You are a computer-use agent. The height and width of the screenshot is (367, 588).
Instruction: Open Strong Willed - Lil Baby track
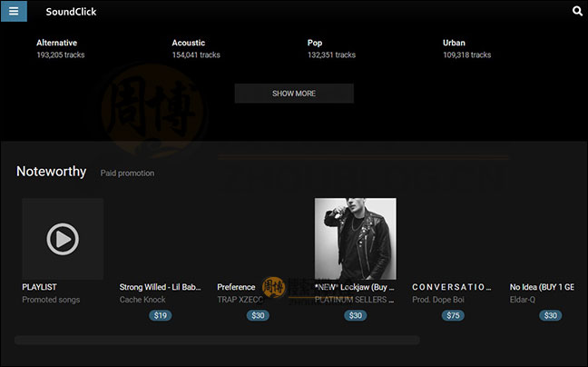(x=160, y=287)
